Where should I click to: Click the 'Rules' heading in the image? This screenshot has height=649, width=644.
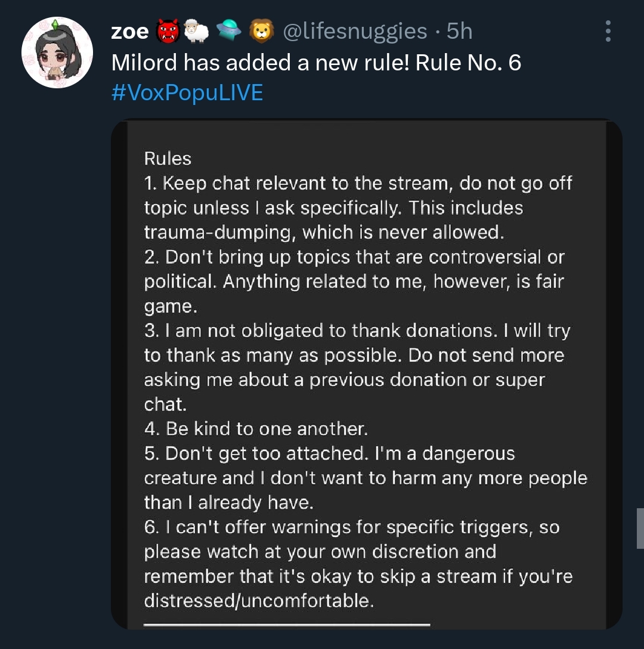[168, 159]
